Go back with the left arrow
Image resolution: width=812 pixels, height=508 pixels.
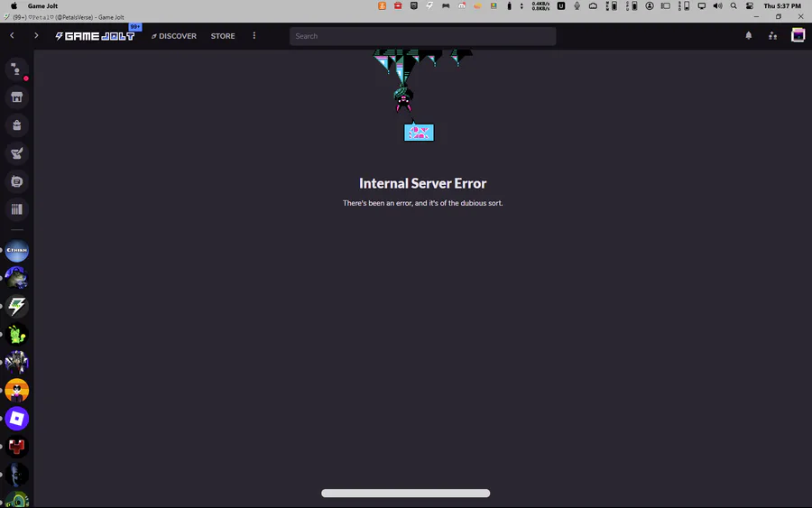tap(12, 36)
